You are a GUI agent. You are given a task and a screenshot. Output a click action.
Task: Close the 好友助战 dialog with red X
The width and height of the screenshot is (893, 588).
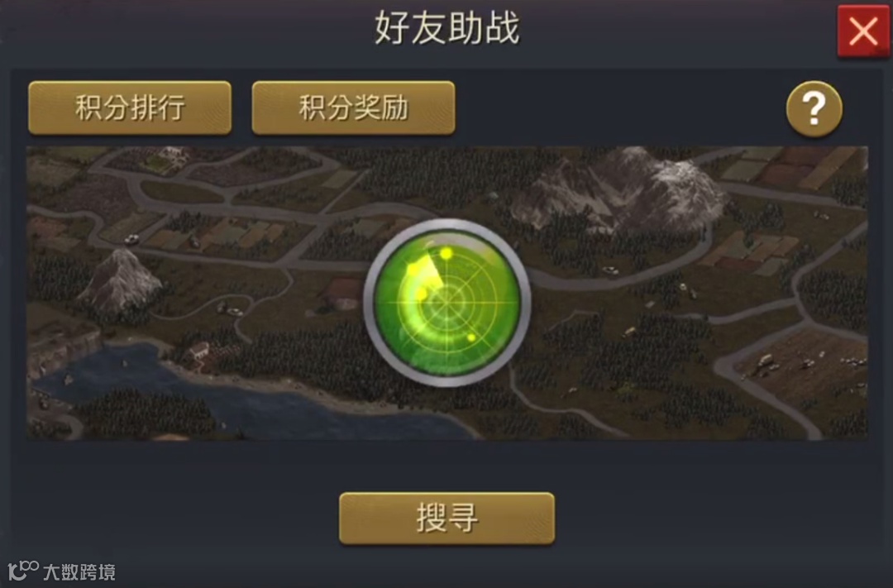(x=863, y=31)
